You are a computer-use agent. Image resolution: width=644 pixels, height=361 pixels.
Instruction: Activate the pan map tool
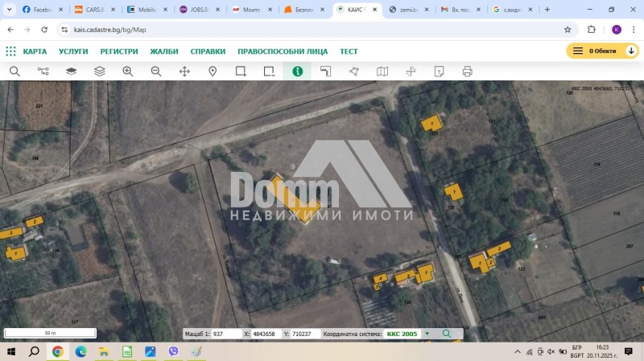point(184,71)
